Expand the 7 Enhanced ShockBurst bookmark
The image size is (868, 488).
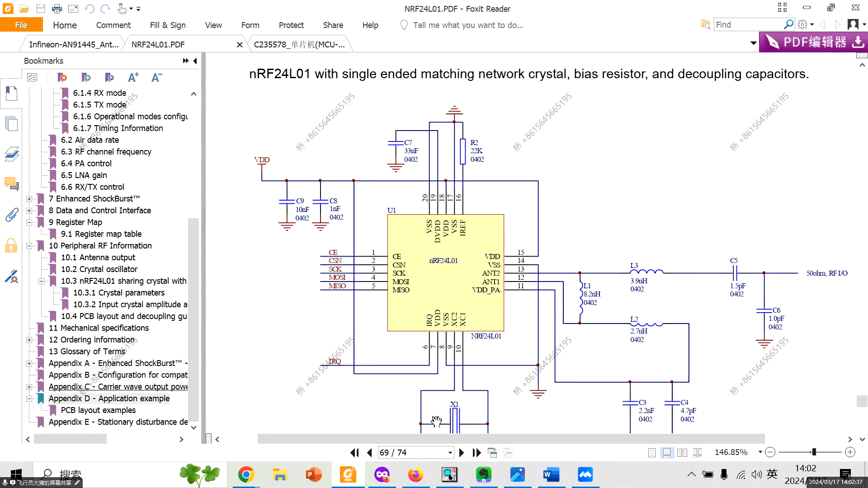[x=29, y=199]
